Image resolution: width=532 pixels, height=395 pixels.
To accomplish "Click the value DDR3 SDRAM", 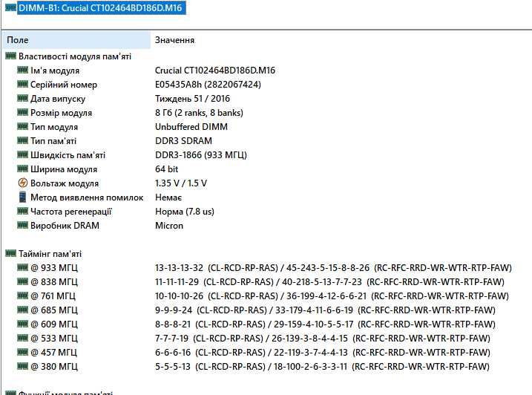I will pos(183,141).
